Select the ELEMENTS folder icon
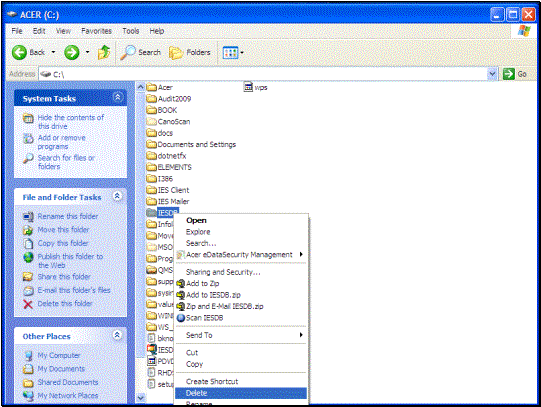This screenshot has width=541, height=407. point(151,167)
